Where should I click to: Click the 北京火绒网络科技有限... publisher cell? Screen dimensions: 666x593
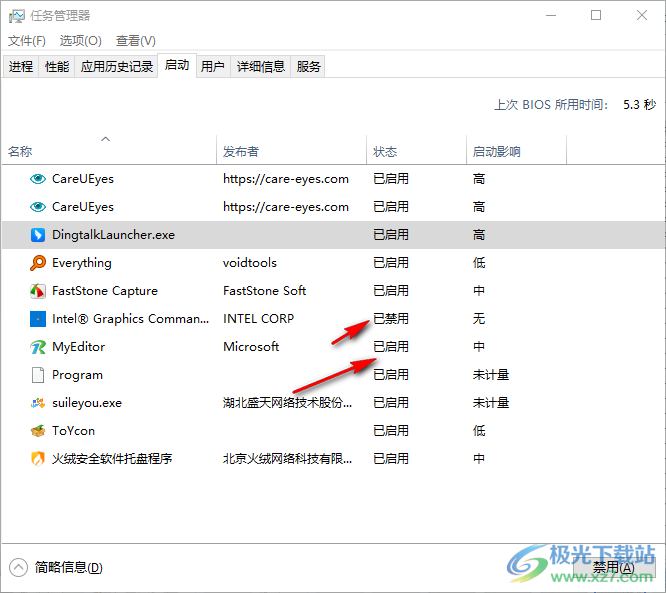click(x=287, y=459)
